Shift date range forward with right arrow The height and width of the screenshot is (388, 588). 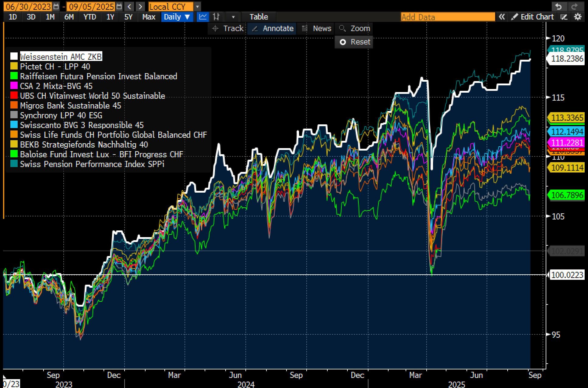[x=140, y=6]
